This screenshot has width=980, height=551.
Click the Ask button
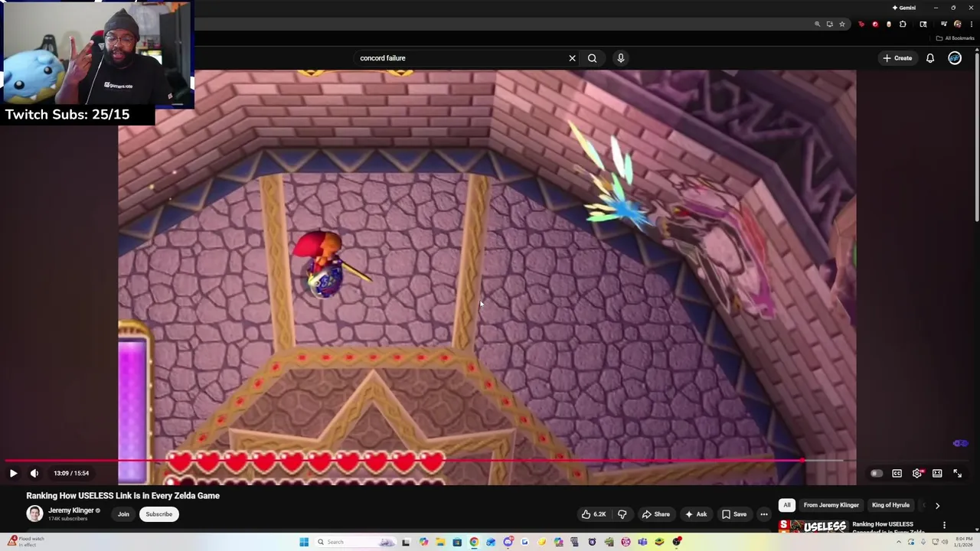[x=695, y=514]
